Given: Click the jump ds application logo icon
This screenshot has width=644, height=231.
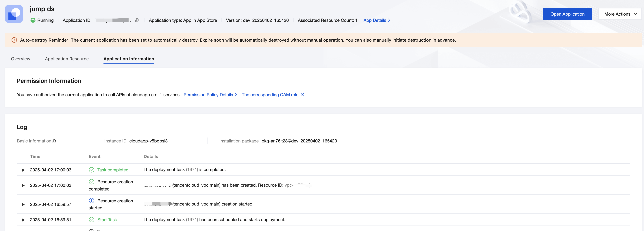Looking at the screenshot, I should (x=14, y=14).
